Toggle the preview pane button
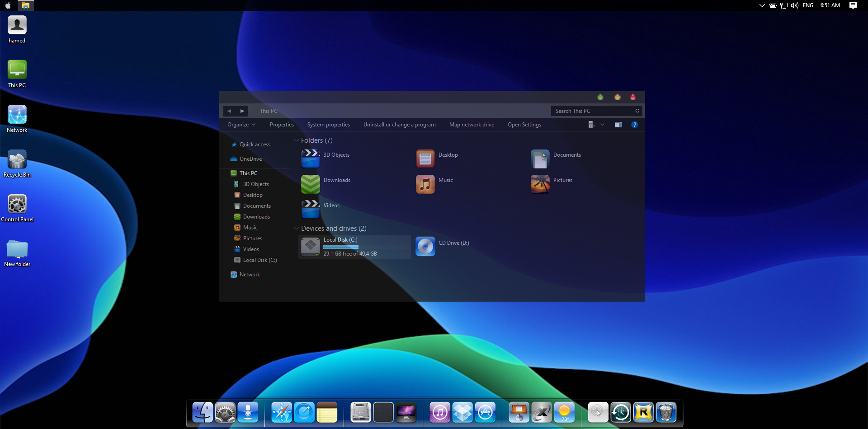The height and width of the screenshot is (429, 868). (x=618, y=125)
